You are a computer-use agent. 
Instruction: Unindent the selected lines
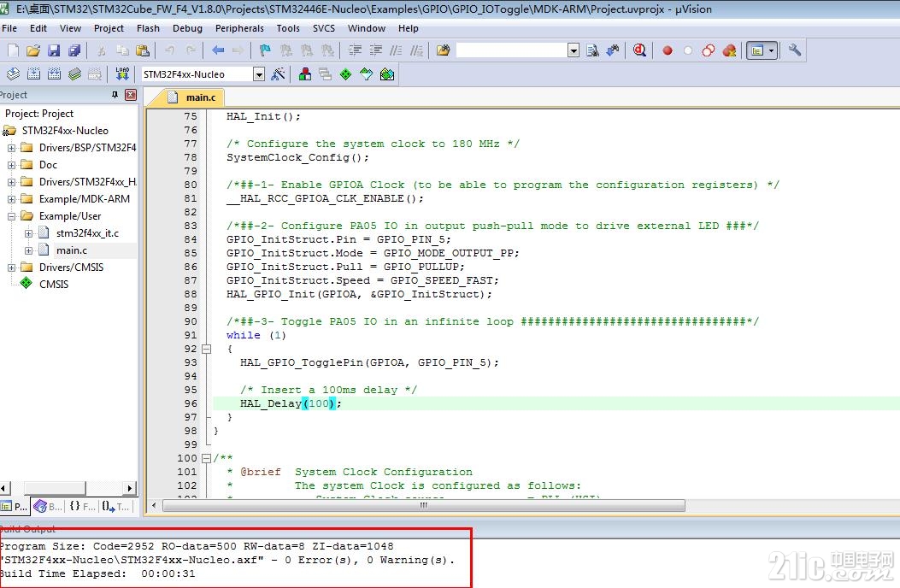(376, 50)
